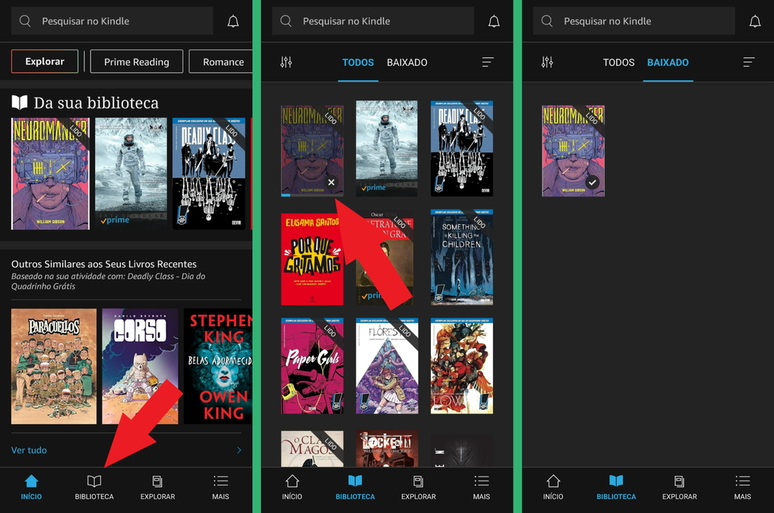The image size is (774, 513).
Task: Open notifications bell in left panel
Action: coord(233,21)
